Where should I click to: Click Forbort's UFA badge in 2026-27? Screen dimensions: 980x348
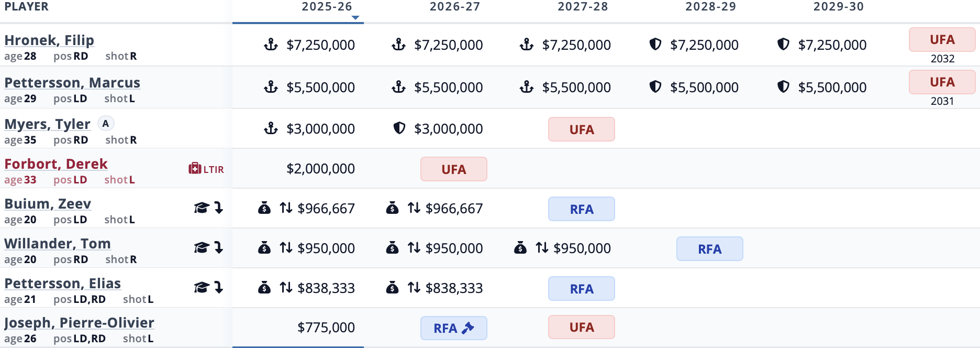(x=453, y=169)
